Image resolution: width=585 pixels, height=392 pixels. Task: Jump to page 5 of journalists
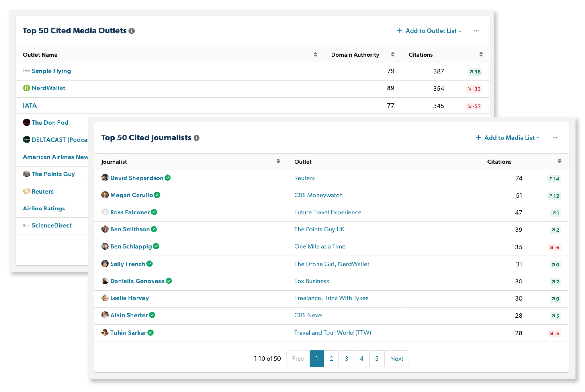(377, 359)
